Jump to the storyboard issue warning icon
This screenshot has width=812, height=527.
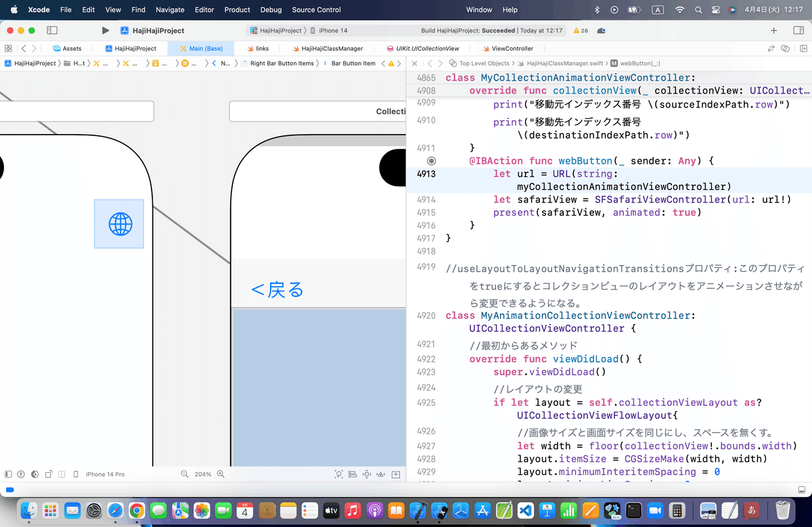click(391, 64)
